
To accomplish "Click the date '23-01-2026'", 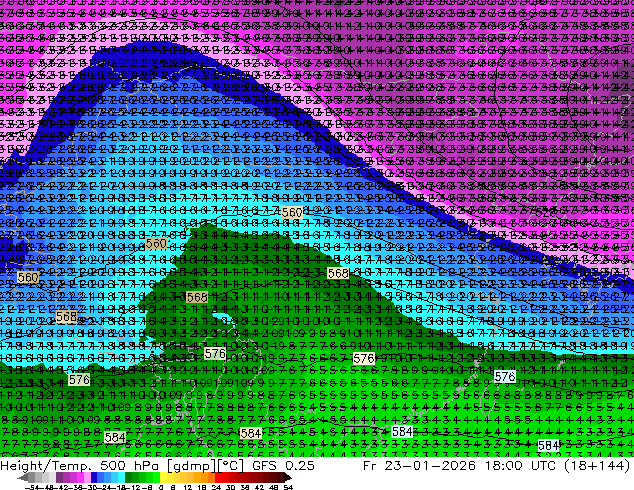I will 430,466.
